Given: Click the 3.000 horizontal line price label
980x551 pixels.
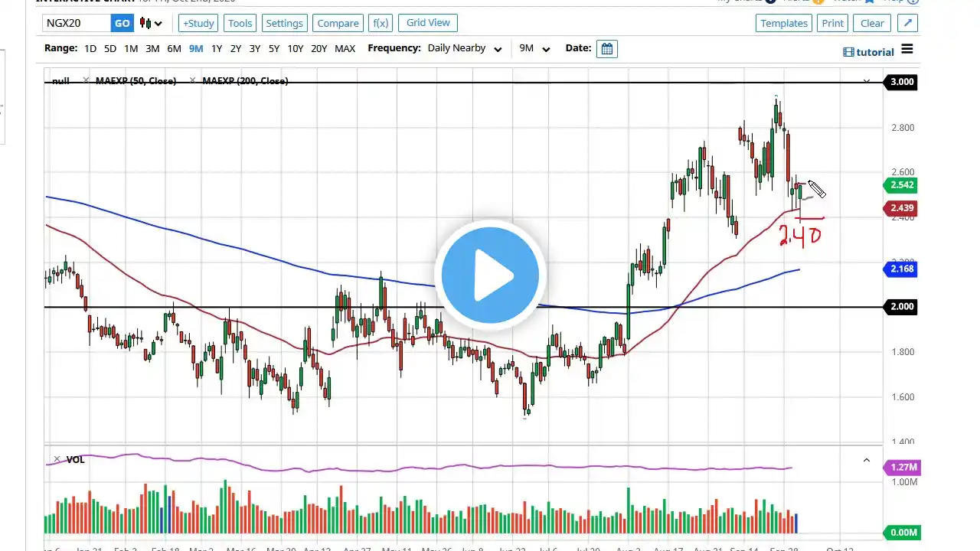Looking at the screenshot, I should (900, 82).
